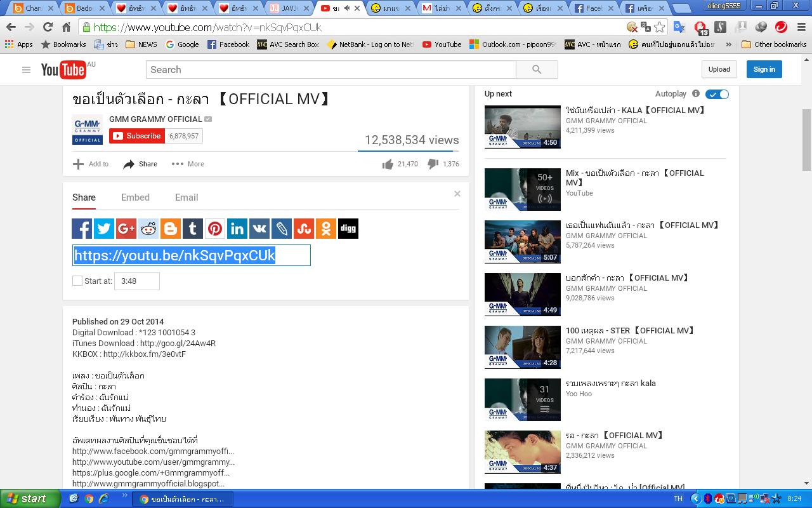Open the Chrome taskbar button for YouTube
Image resolution: width=812 pixels, height=508 pixels.
point(183,499)
